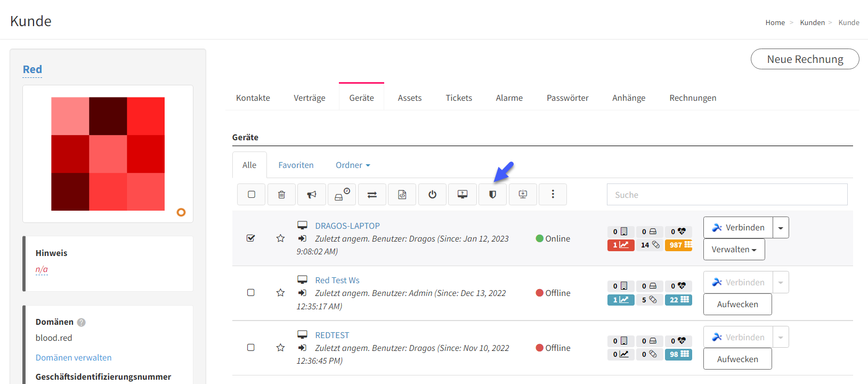
Task: Click the blue alerts chart badge for Red Test Ws
Action: (621, 300)
